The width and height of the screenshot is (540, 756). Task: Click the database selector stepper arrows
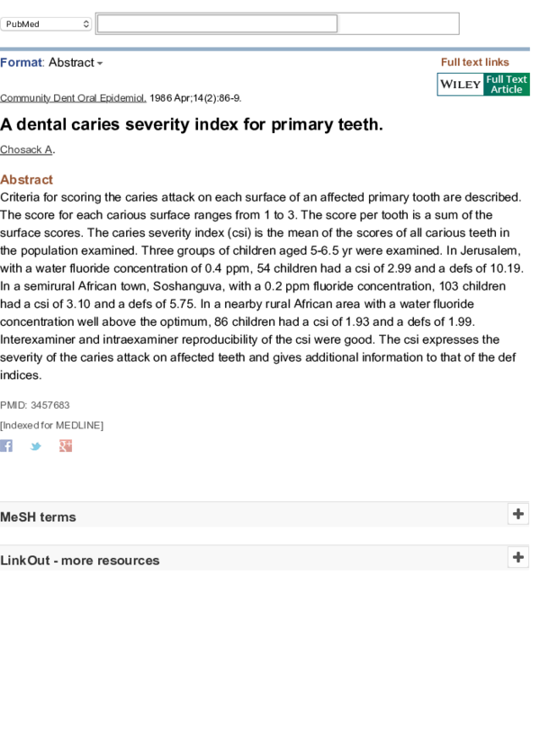click(85, 23)
